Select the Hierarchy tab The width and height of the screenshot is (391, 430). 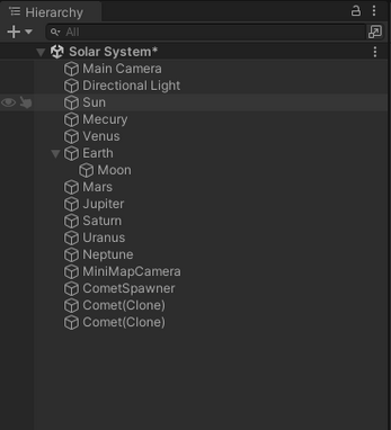tap(51, 12)
